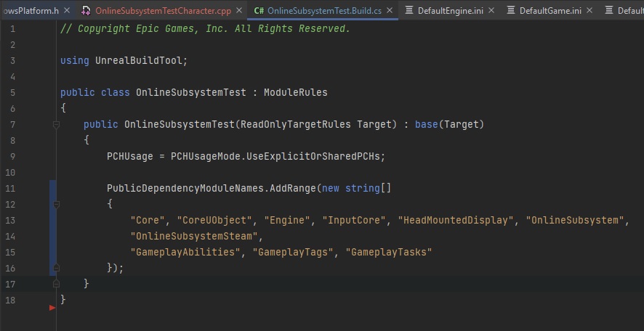Open the DefaultGame.ini tab
644x331 pixels.
click(551, 11)
